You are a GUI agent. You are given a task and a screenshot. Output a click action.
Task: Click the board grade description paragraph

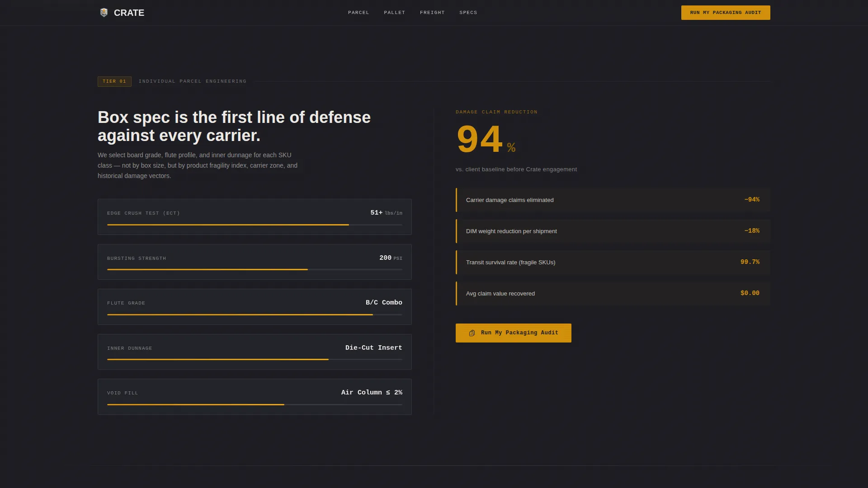[x=198, y=165]
